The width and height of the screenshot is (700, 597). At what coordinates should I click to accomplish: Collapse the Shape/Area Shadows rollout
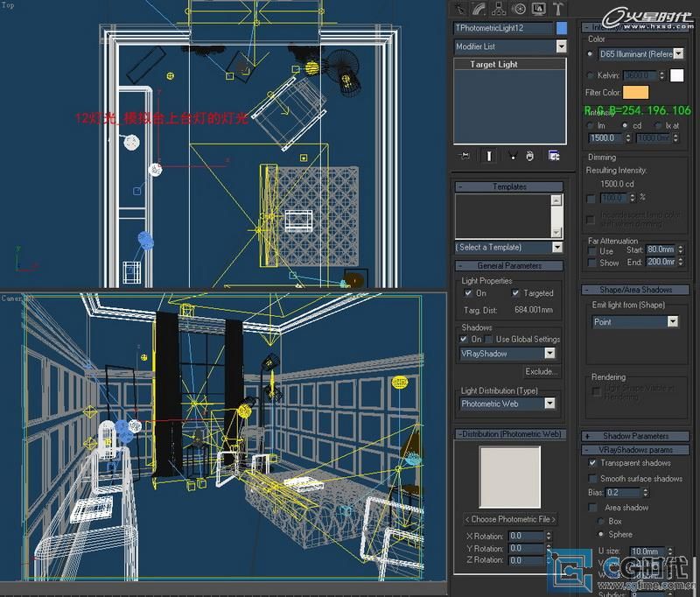click(636, 290)
